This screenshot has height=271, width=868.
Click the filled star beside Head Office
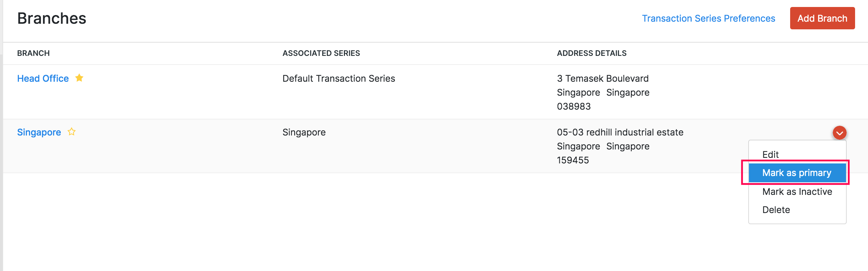[79, 78]
